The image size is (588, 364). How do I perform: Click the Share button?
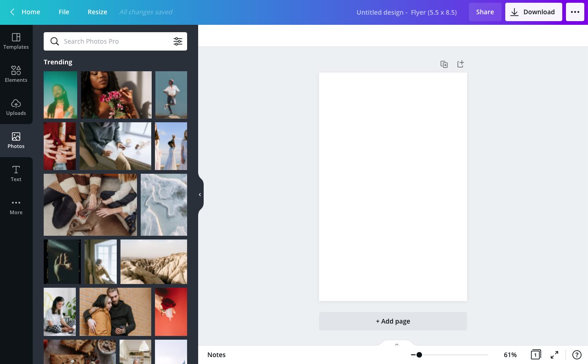(485, 12)
